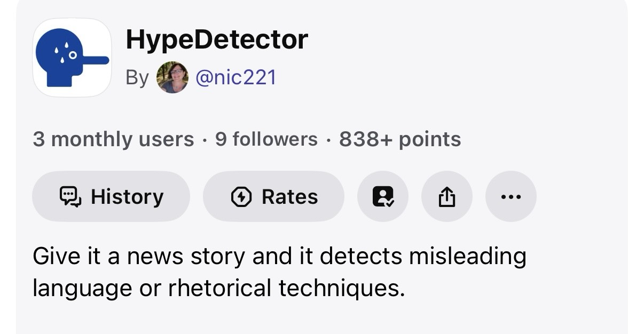Click the 838+ points label
The width and height of the screenshot is (644, 334).
pos(400,139)
